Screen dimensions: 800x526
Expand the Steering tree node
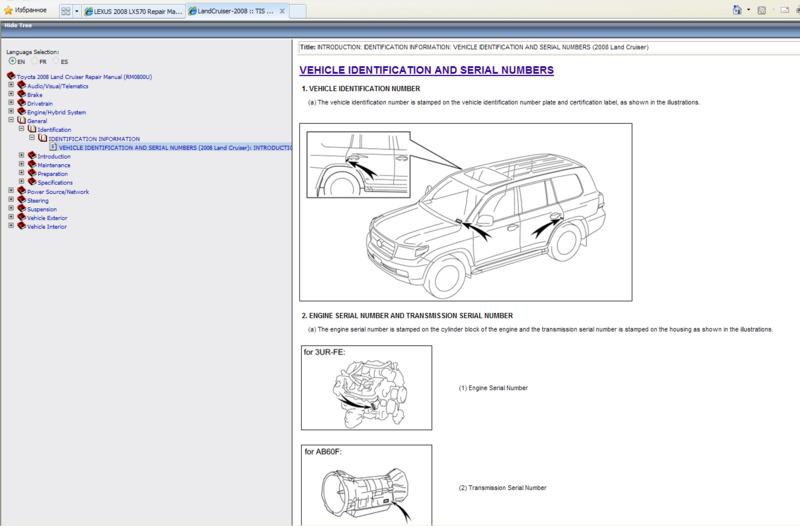pyautogui.click(x=11, y=199)
